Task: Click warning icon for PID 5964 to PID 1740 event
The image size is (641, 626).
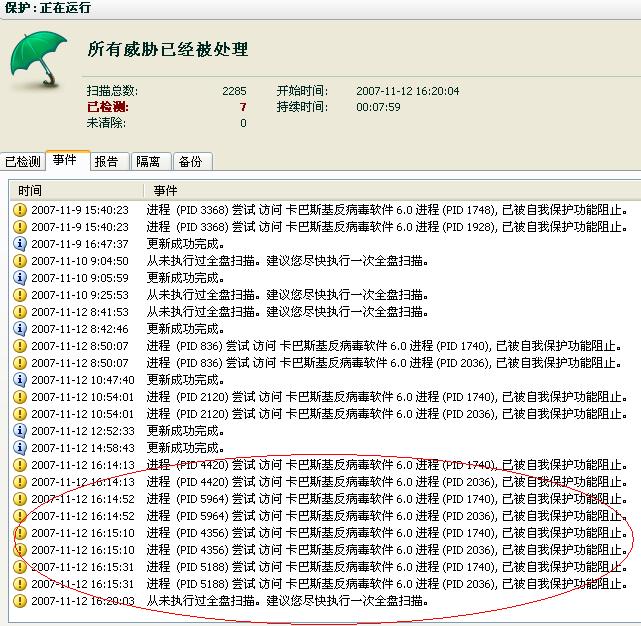Action: [20, 499]
